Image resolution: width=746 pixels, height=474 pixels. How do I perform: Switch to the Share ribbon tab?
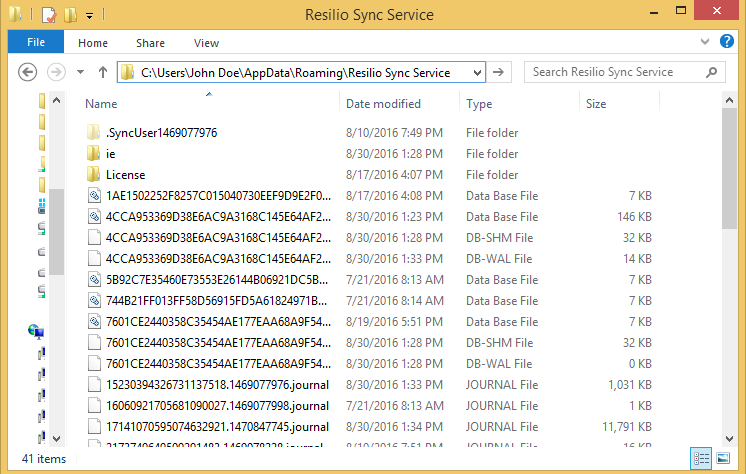click(x=150, y=43)
